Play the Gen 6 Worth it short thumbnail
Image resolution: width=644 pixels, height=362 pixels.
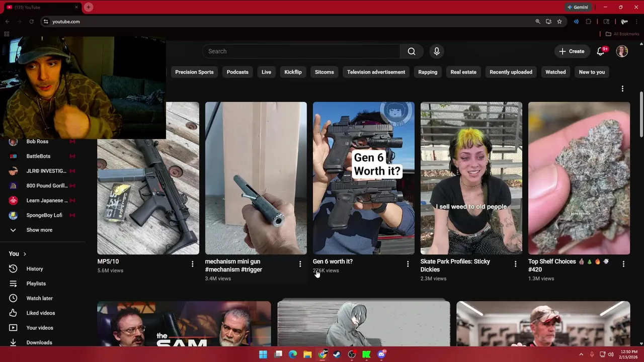(x=364, y=178)
